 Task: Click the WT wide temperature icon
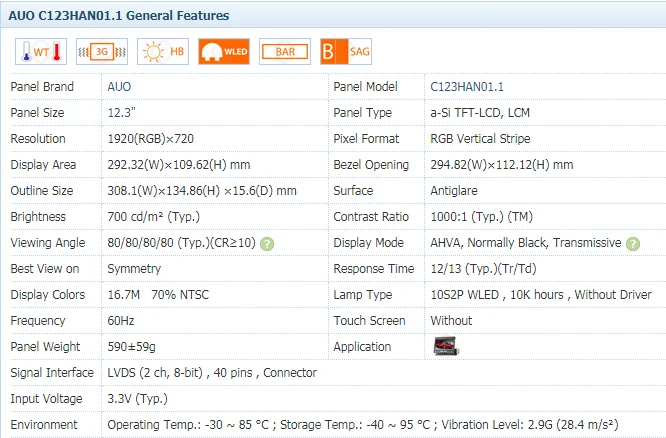click(x=35, y=52)
